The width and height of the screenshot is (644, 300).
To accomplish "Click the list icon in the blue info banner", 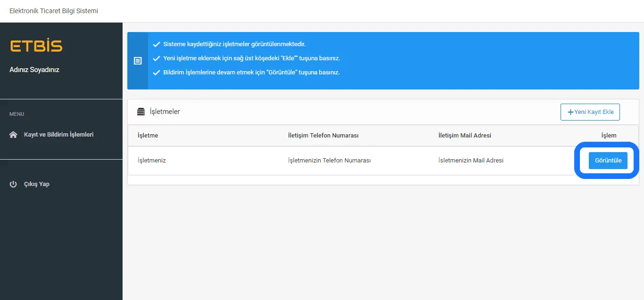I will pyautogui.click(x=138, y=61).
